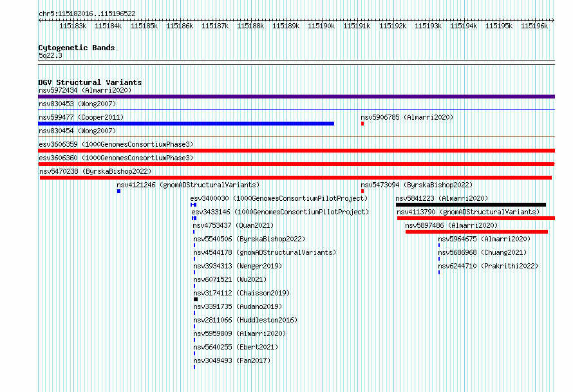Screen dimensions: 573x392
Task: Click the Cytogenetic Bands track title
Action: [77, 48]
